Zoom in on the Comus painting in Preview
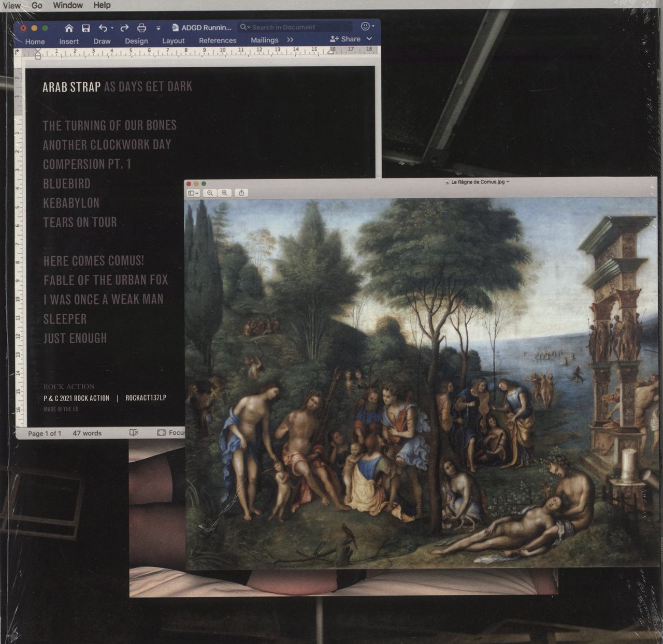Screen dimensions: 663x644 coord(224,193)
